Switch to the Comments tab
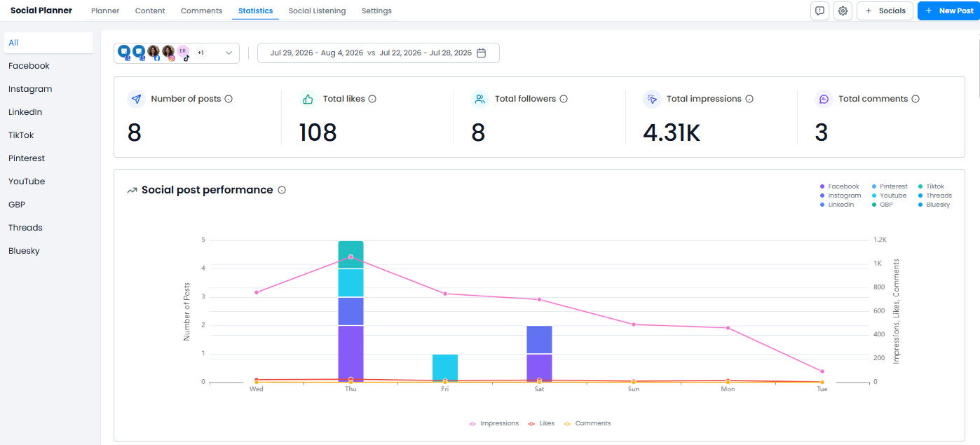This screenshot has width=980, height=445. (201, 11)
